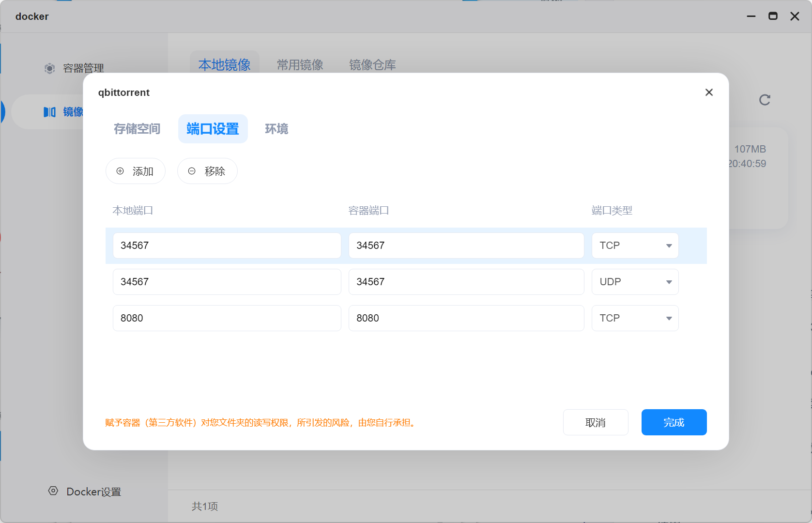Click the image sidebar icon
The image size is (812, 523).
point(49,112)
